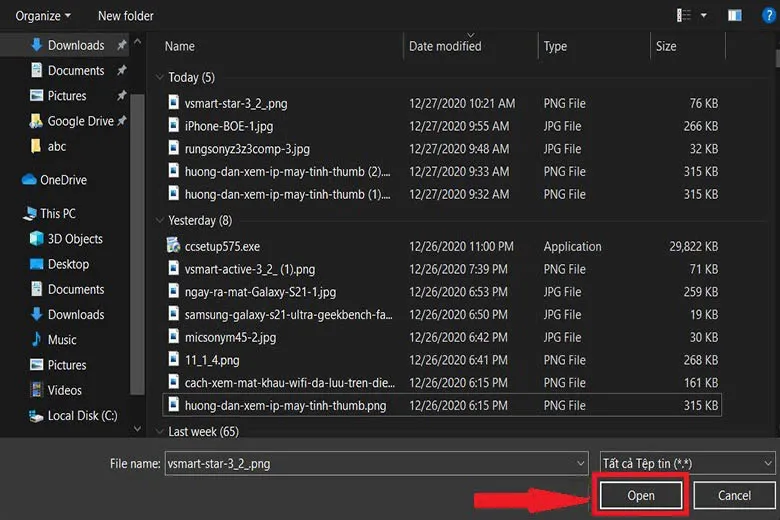The image size is (780, 520).
Task: Expand the Last week (65) group
Action: pyautogui.click(x=161, y=431)
